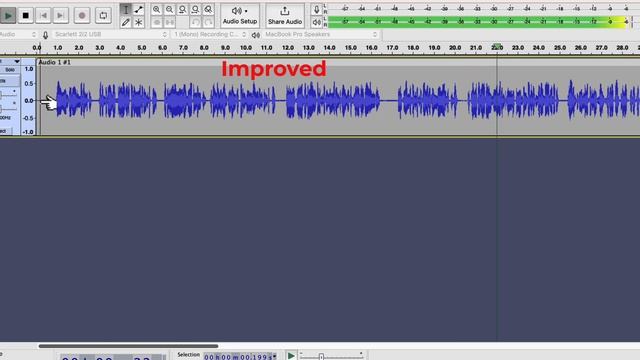Viewport: 640px width, 360px height.
Task: Select the Selection (I-beam) tool
Action: coord(126,9)
